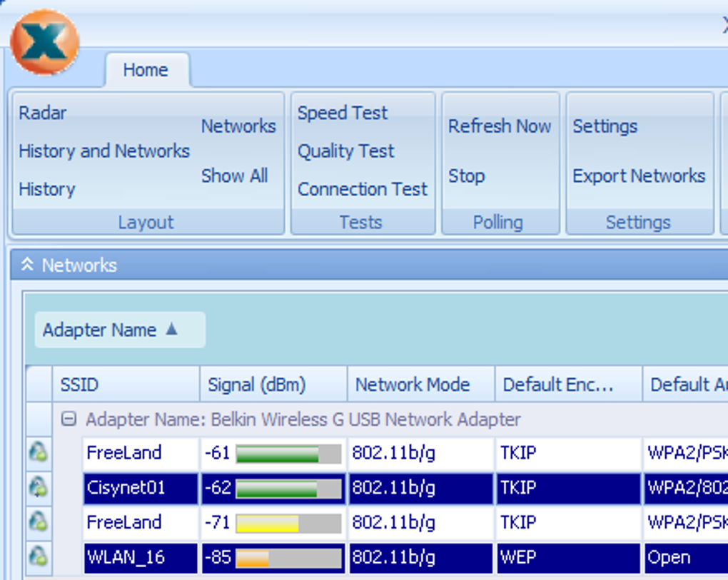Image resolution: width=728 pixels, height=580 pixels.
Task: Click Refresh Now in Polling group
Action: coord(500,126)
